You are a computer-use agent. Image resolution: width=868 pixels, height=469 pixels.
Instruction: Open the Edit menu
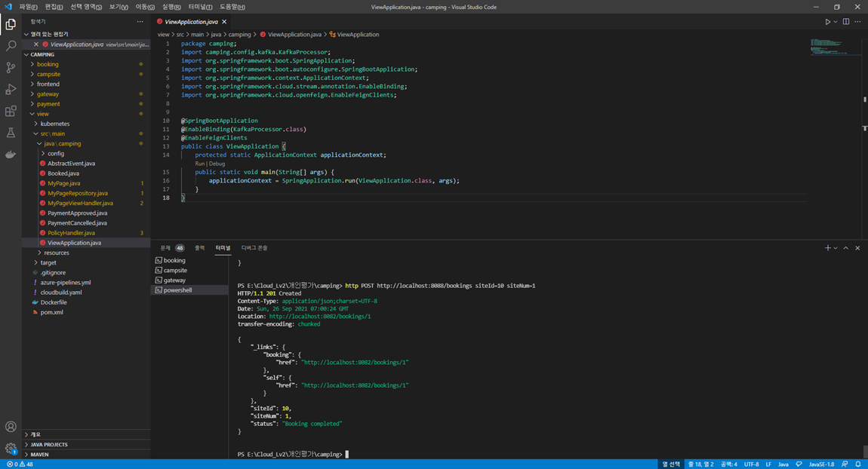[x=54, y=7]
